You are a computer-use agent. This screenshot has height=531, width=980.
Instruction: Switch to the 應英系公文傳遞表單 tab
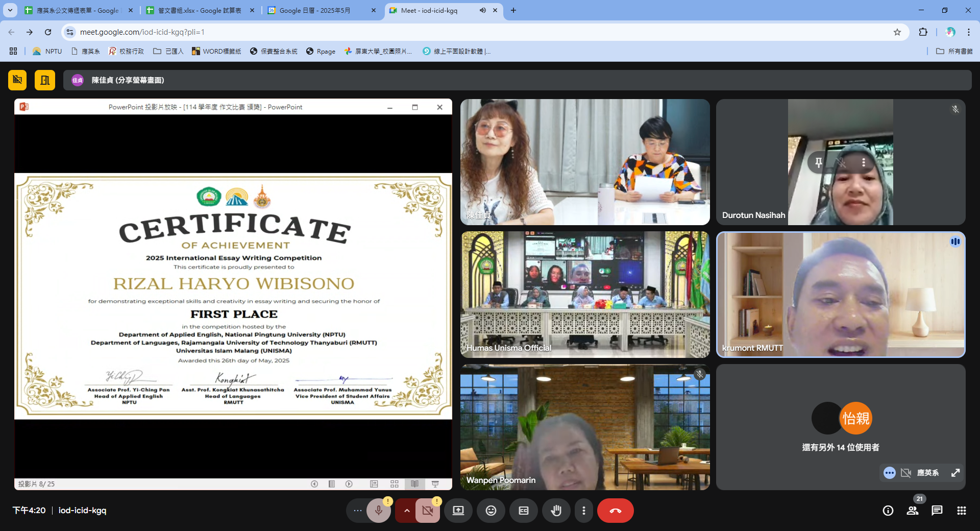78,10
